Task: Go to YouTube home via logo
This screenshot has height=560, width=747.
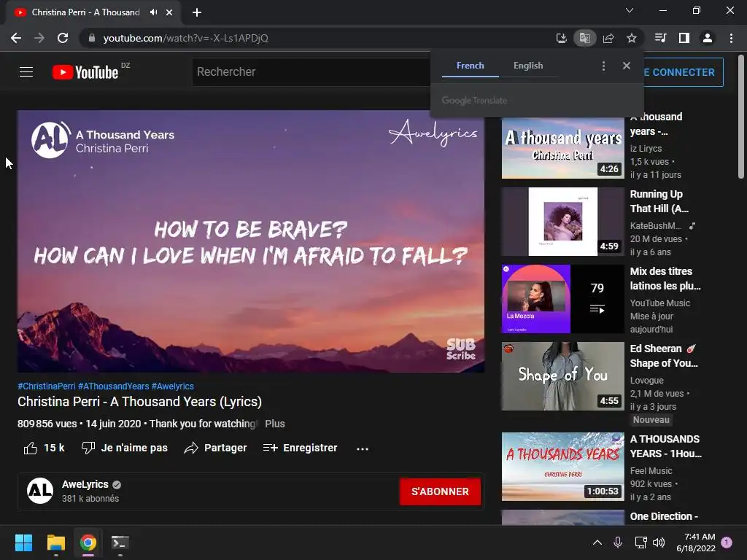Action: pyautogui.click(x=85, y=72)
